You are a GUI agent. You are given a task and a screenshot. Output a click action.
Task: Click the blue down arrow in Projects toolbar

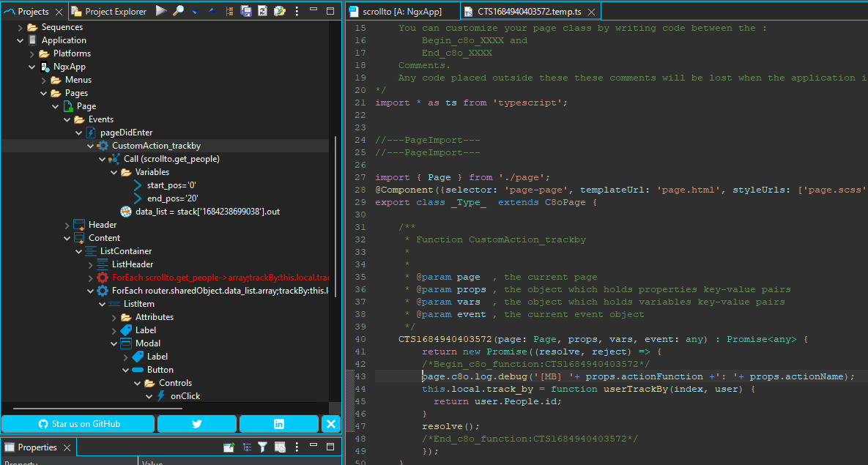click(x=195, y=12)
